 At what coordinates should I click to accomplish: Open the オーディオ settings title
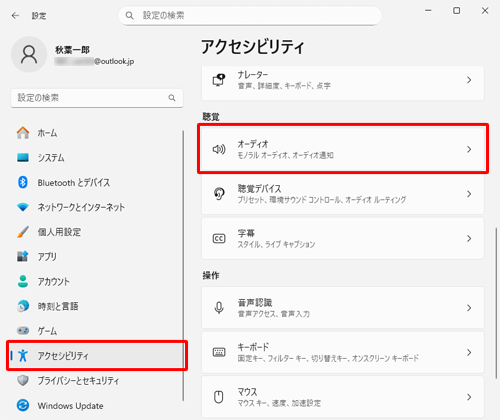coord(253,144)
